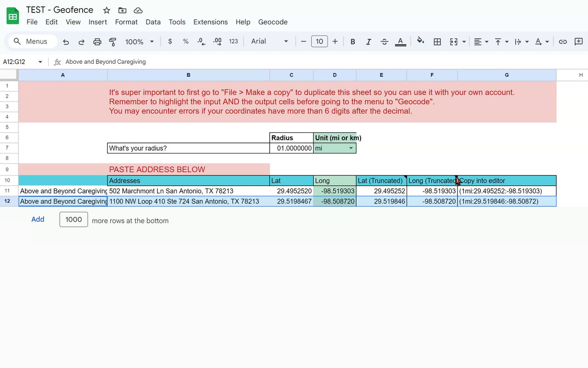Check the cloud save status icon
This screenshot has height=368, width=588.
click(138, 10)
